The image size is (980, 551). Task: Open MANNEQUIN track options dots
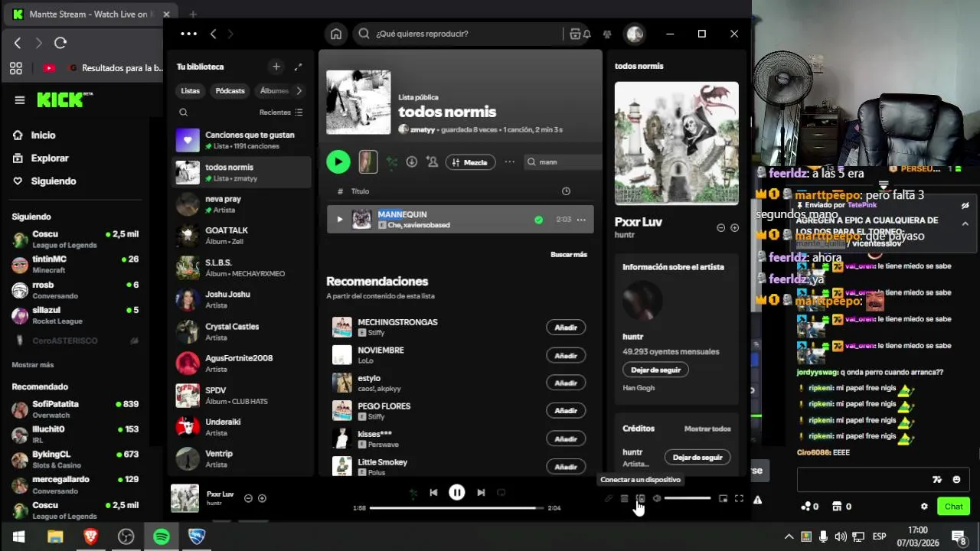(581, 220)
